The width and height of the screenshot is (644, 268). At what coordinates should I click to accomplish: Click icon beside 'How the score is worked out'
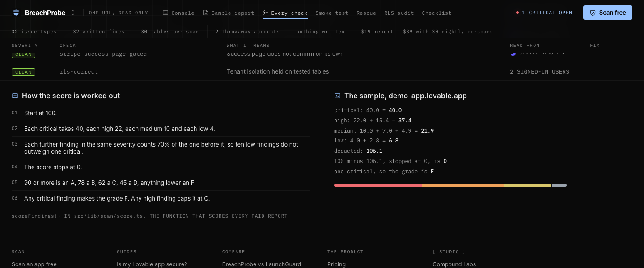15,96
